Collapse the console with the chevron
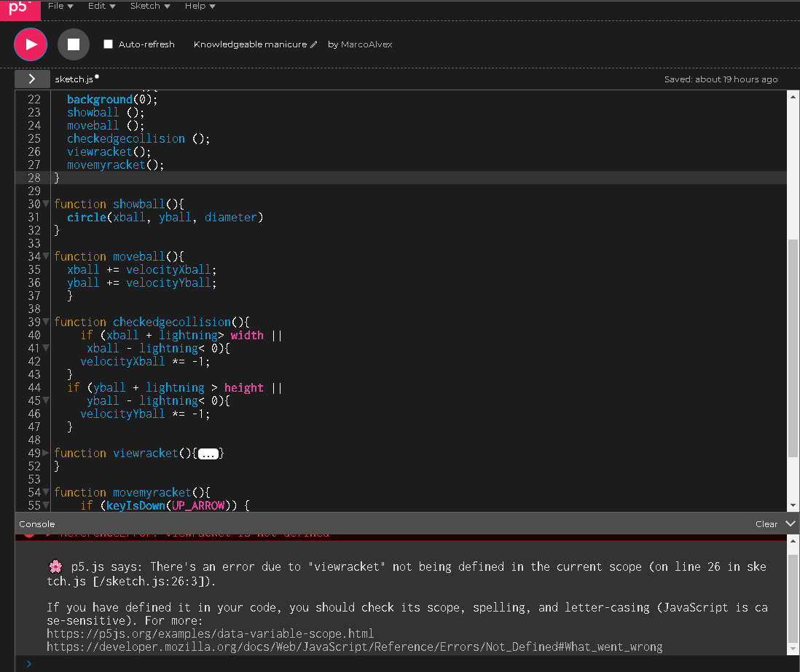800x672 pixels. 791,523
